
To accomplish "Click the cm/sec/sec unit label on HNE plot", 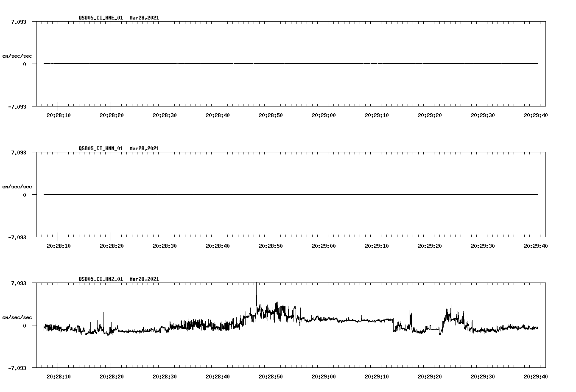I will 17,56.
